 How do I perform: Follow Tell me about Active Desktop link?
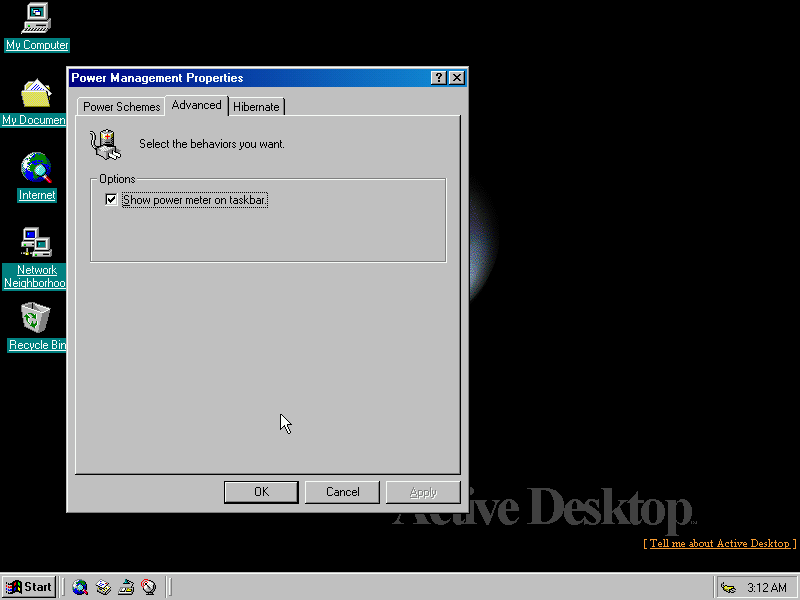pyautogui.click(x=719, y=543)
